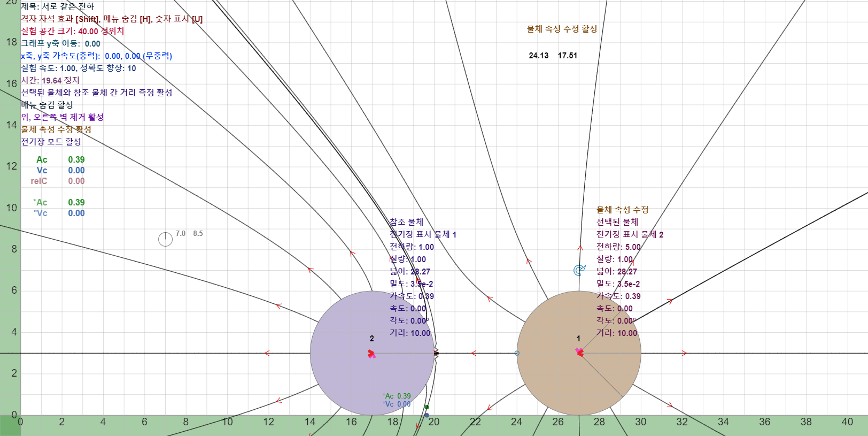The height and width of the screenshot is (436, 868).
Task: Select the title text 제목: 서로 같은 전하
Action: point(58,6)
